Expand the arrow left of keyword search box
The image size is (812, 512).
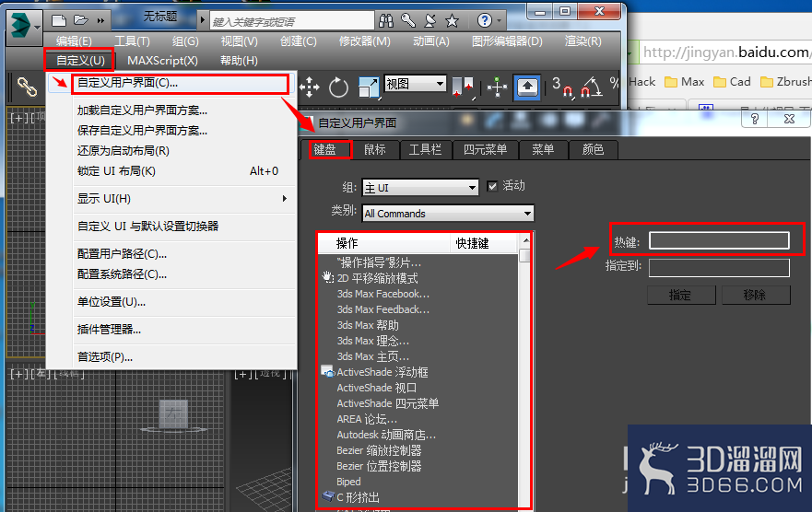203,20
